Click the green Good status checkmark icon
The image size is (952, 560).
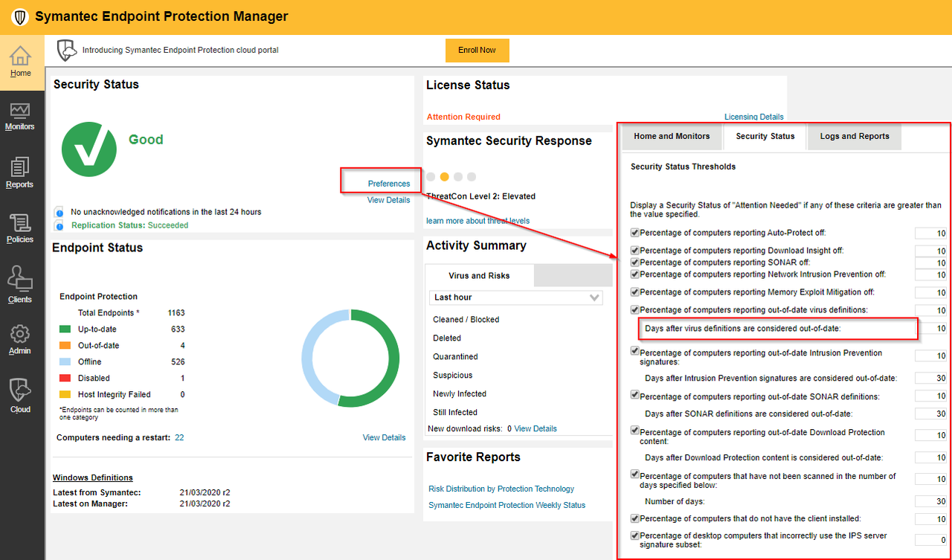[x=89, y=149]
